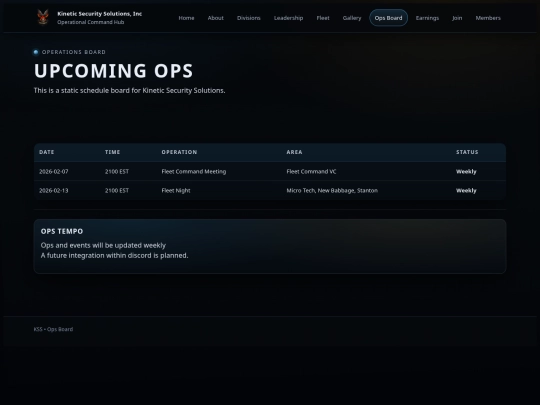This screenshot has height=405, width=540.
Task: Select the 2026-02-07 date cell
Action: click(x=54, y=172)
